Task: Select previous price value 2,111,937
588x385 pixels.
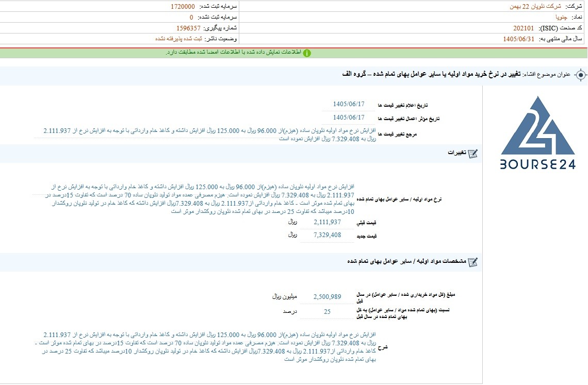Action: tap(327, 222)
